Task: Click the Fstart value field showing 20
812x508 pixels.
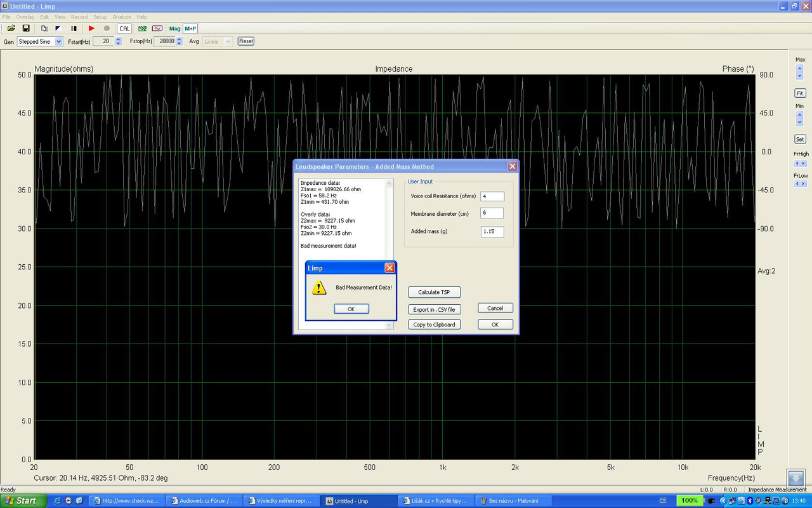Action: pos(103,41)
